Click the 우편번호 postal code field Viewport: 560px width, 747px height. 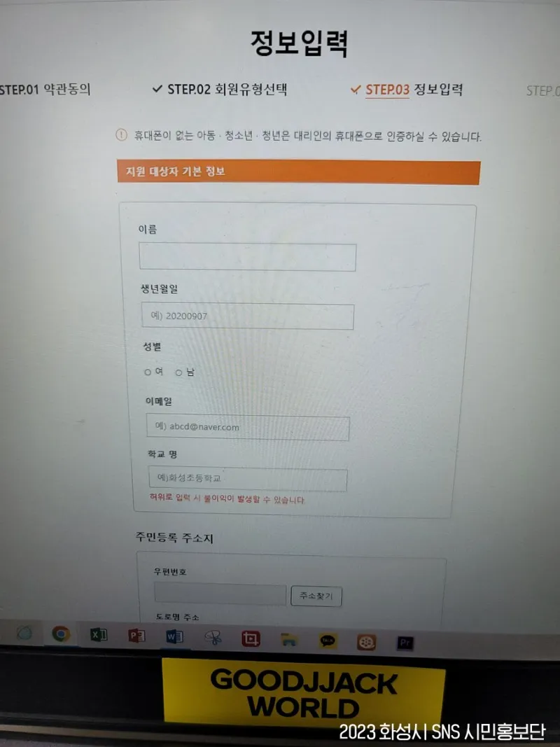click(220, 594)
